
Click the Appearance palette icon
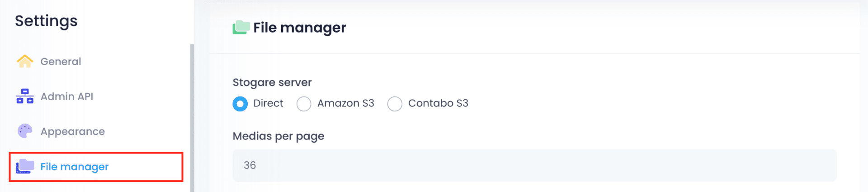pos(25,131)
